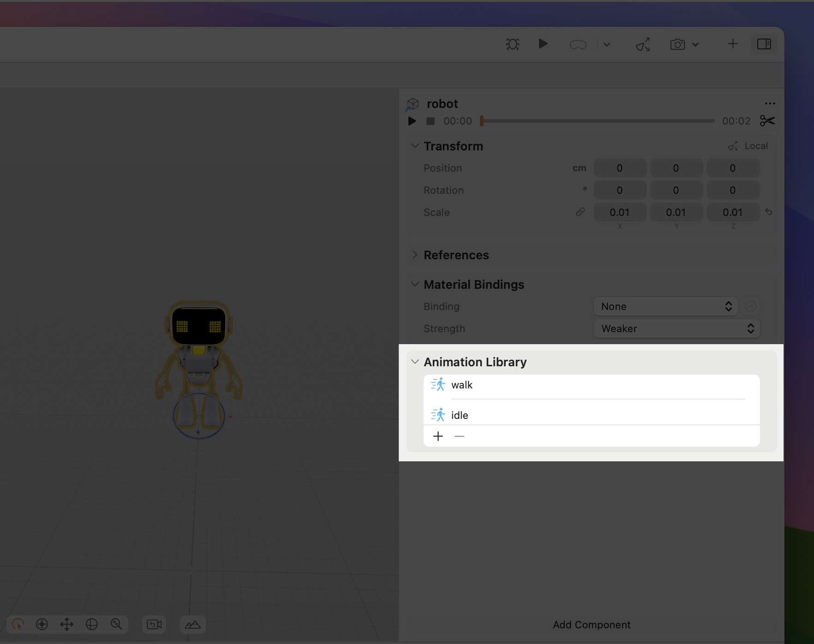Viewport: 814px width, 644px height.
Task: Open the robot entity options menu via ellipsis
Action: 770,103
